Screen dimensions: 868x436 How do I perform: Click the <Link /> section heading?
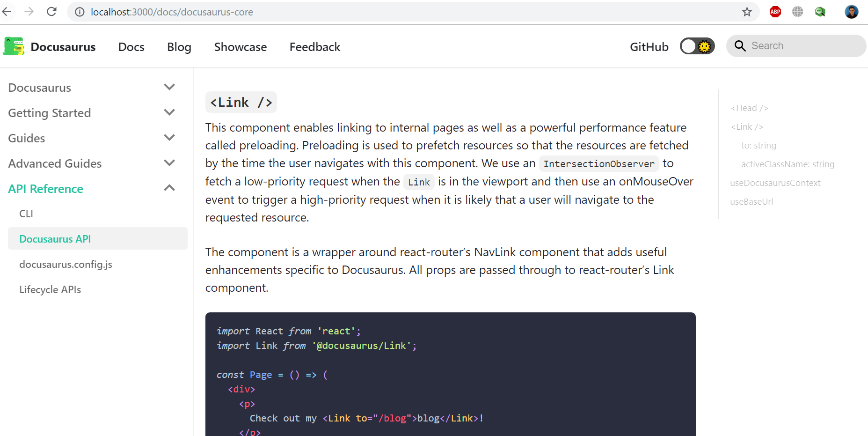(x=241, y=102)
